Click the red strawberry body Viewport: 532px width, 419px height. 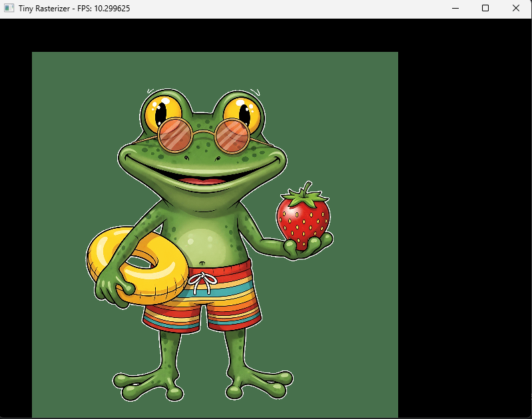point(303,219)
